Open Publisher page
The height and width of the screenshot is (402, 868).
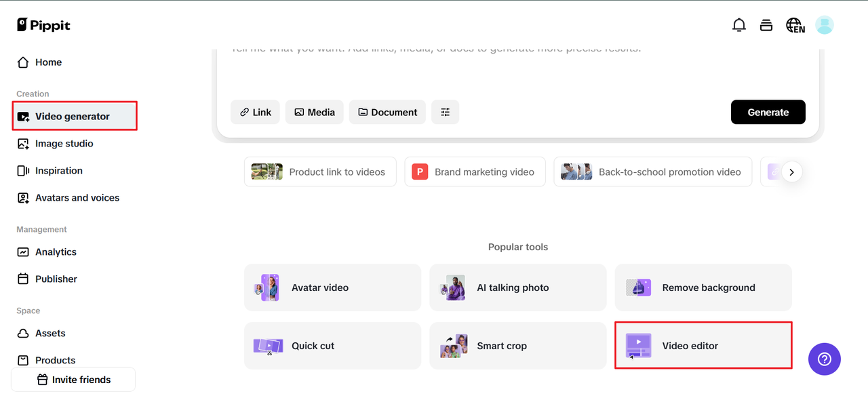[x=73, y=279]
